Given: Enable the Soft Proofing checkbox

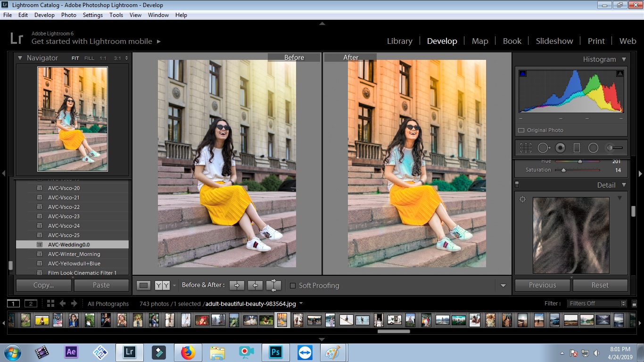Looking at the screenshot, I should (x=293, y=286).
